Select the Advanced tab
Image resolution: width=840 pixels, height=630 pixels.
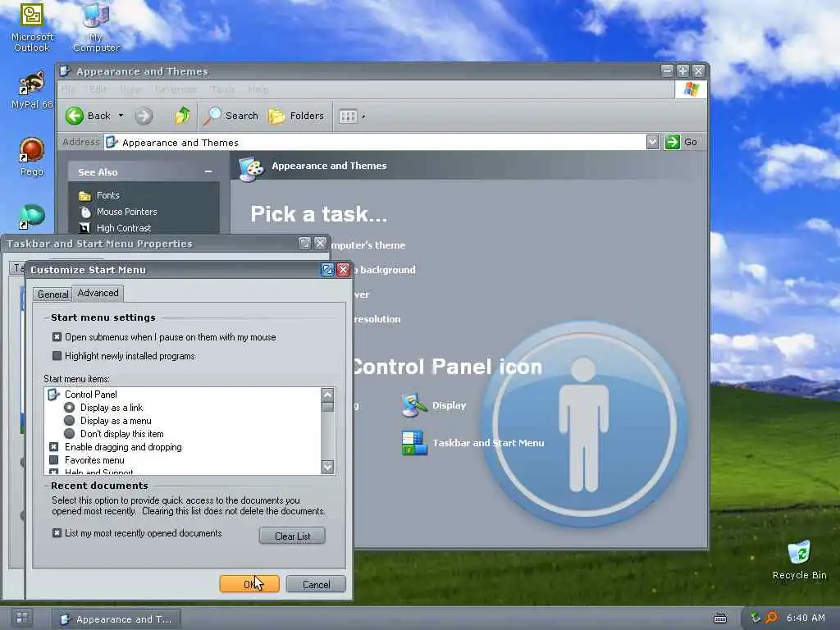[98, 293]
